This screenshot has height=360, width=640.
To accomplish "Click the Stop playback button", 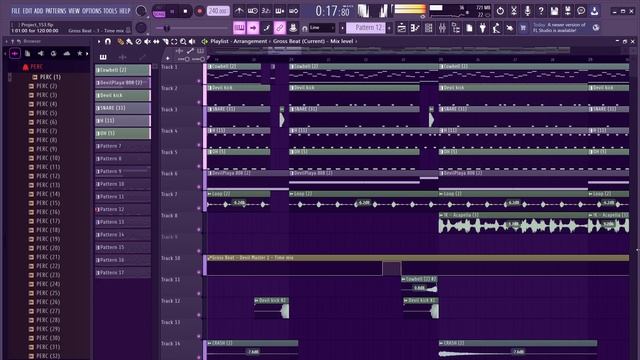I will [185, 11].
